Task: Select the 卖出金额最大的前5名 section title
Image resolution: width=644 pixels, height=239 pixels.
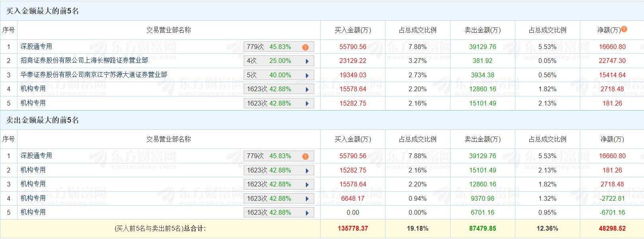Action: (42, 120)
